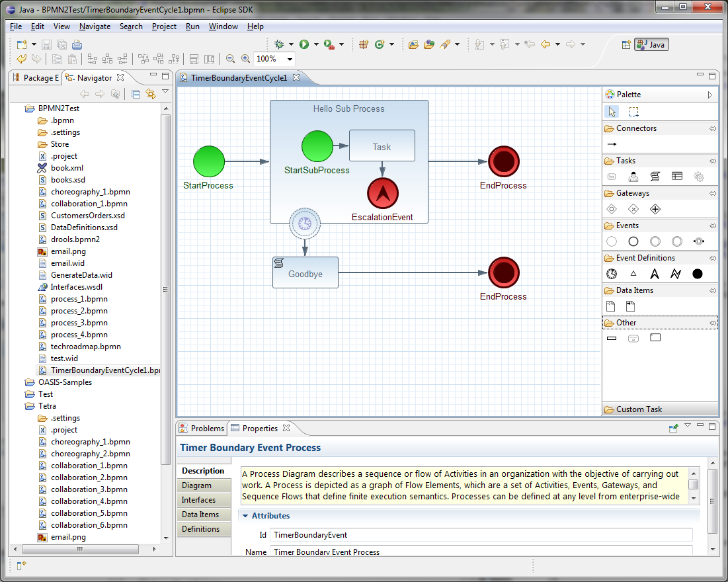Screen dimensions: 728x582
Task: Select the Escalation event definition icon
Action: coord(655,274)
